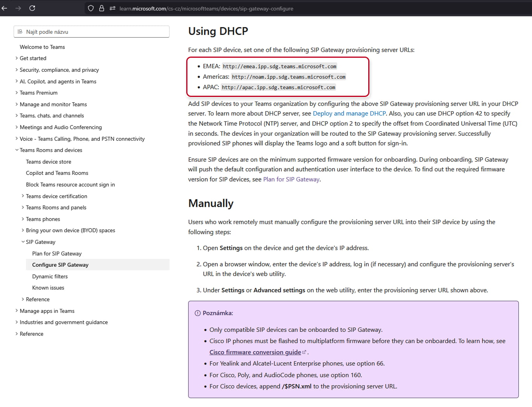Click the /$PSN.xml text in note

[x=296, y=386]
